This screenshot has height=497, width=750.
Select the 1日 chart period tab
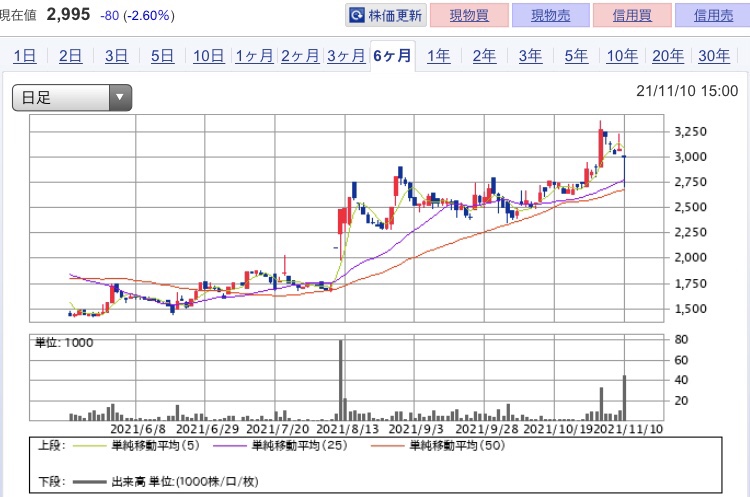point(25,56)
